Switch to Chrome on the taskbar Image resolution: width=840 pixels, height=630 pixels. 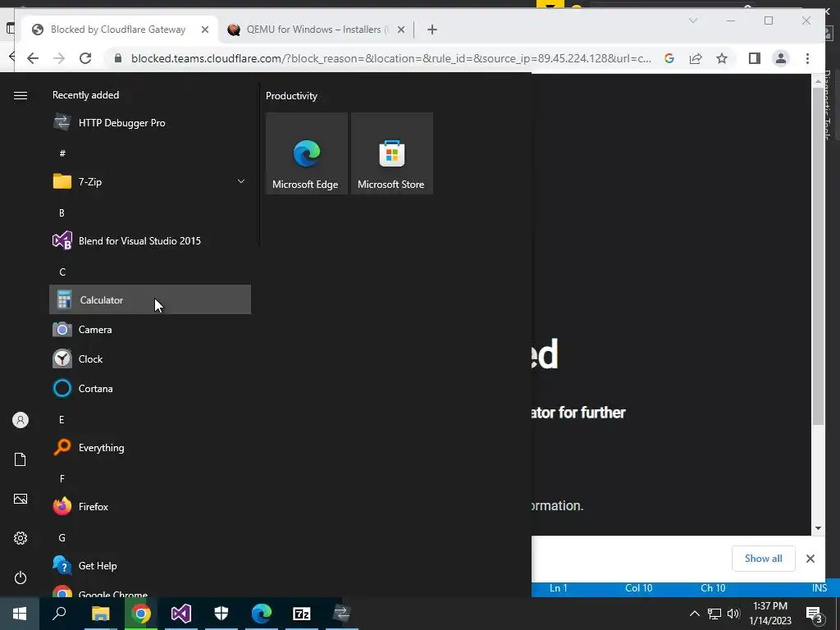click(141, 614)
